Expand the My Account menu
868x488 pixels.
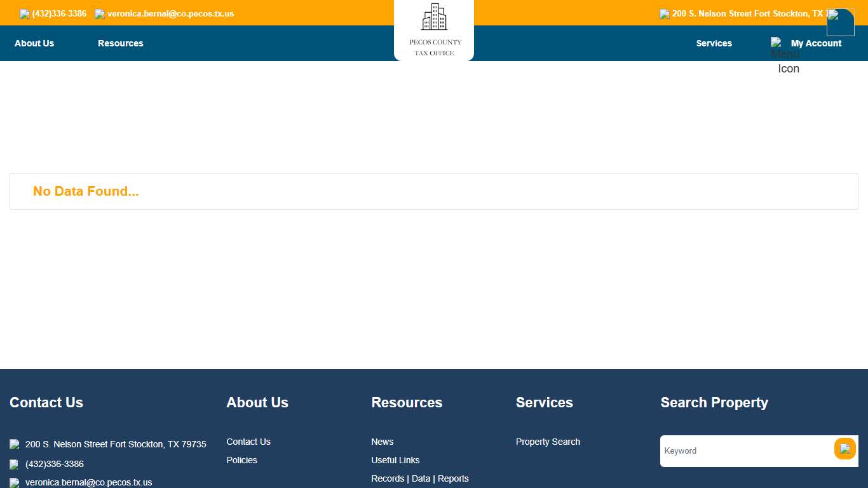point(816,43)
